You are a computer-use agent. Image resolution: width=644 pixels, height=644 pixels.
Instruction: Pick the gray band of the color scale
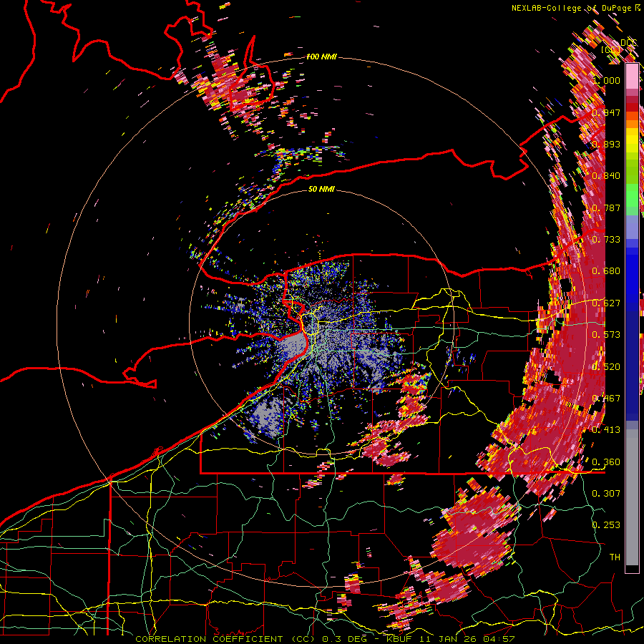pos(632,497)
